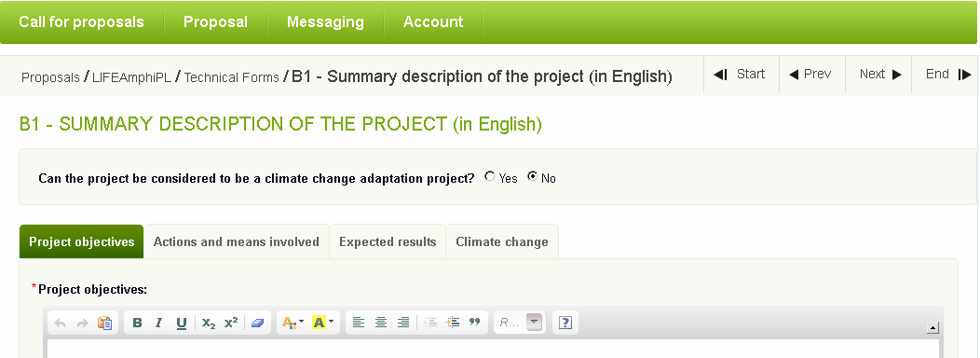The width and height of the screenshot is (980, 358).
Task: Select No for climate change adaptation
Action: tap(533, 177)
